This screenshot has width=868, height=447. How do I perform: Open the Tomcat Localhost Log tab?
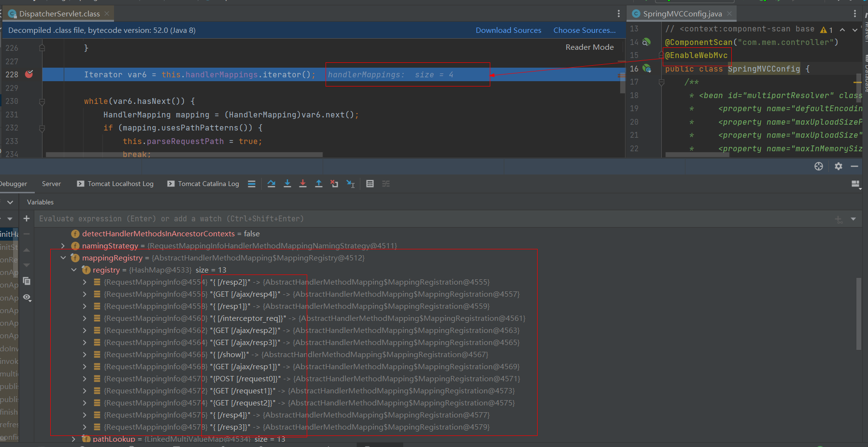coord(115,184)
